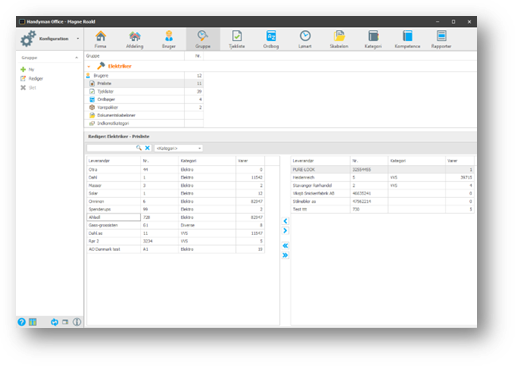Collapse the Gruppe sidebar panel
The height and width of the screenshot is (366, 515).
(77, 58)
